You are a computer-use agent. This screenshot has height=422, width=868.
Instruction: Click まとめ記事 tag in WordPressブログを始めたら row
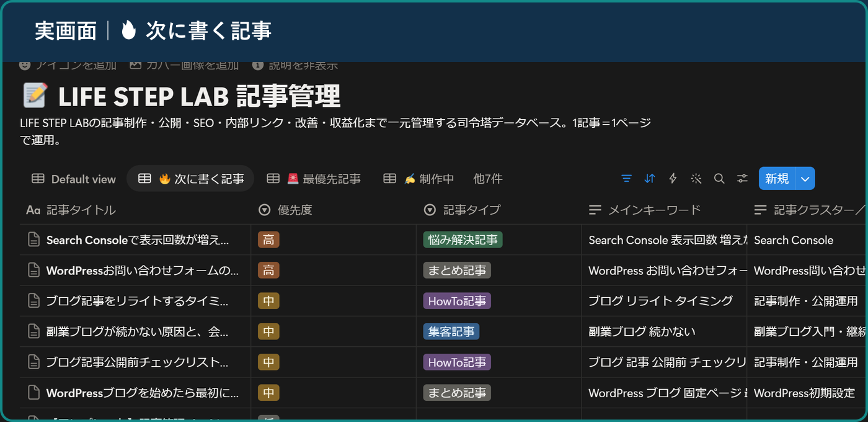pyautogui.click(x=457, y=393)
